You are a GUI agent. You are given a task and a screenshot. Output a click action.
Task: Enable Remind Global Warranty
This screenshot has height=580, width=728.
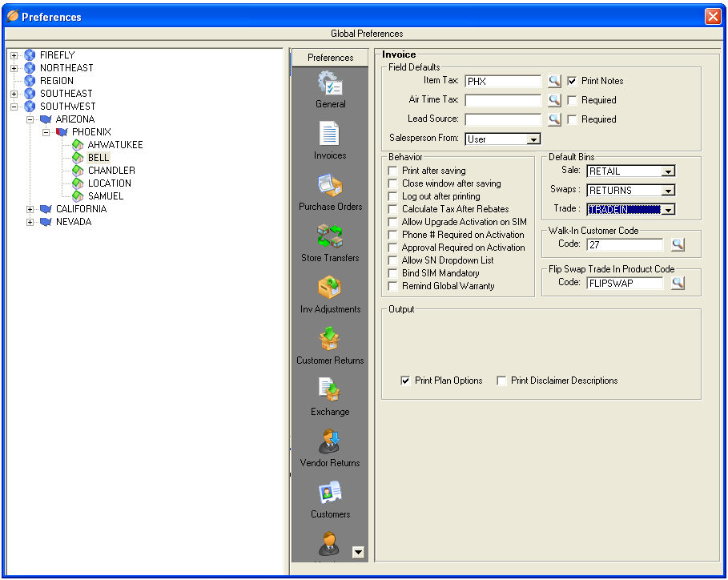[392, 286]
